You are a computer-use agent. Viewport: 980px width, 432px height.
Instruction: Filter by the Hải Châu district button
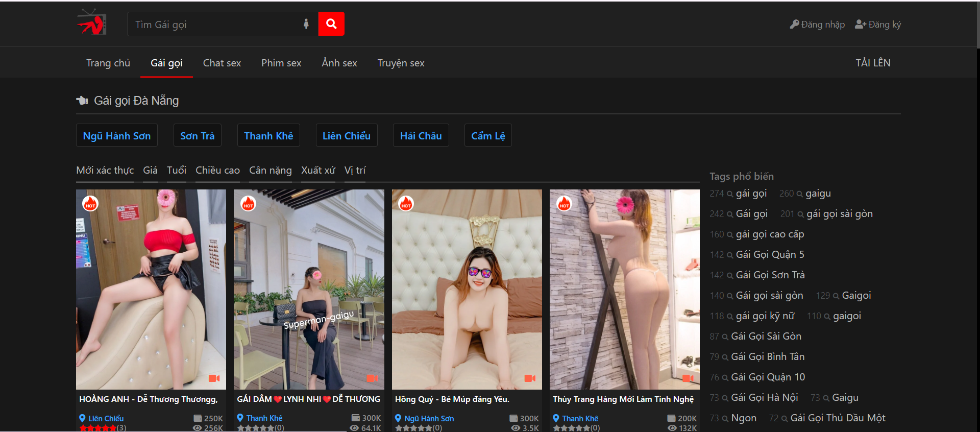click(421, 136)
